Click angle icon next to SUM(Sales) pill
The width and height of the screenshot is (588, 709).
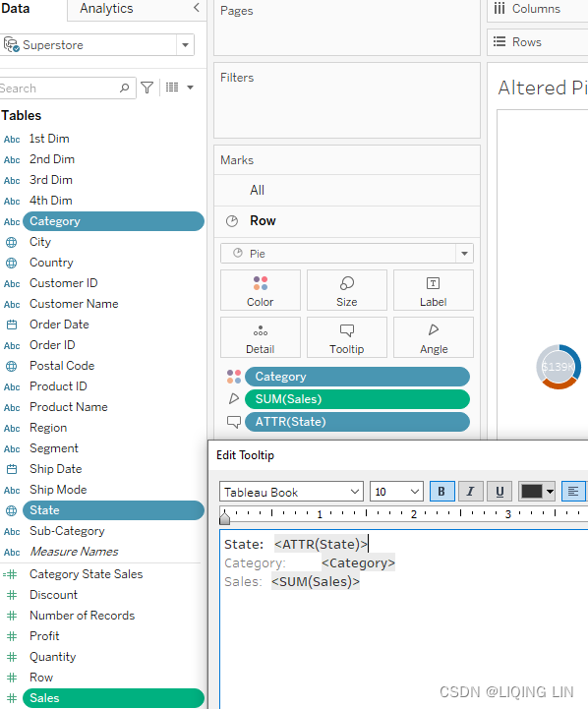point(234,399)
